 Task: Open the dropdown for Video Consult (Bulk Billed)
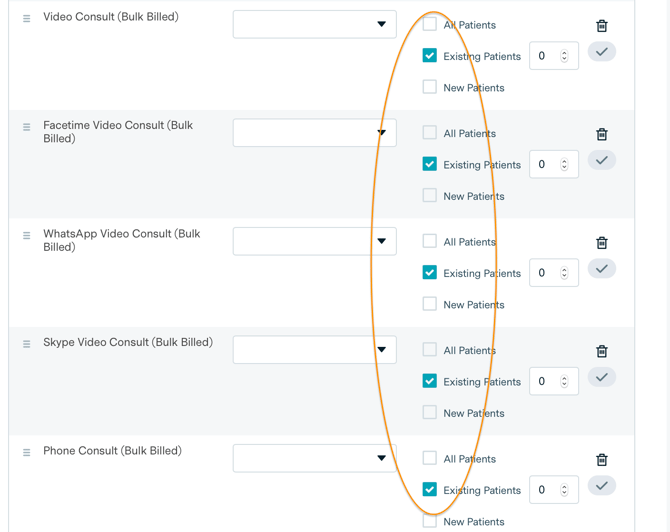coord(314,24)
